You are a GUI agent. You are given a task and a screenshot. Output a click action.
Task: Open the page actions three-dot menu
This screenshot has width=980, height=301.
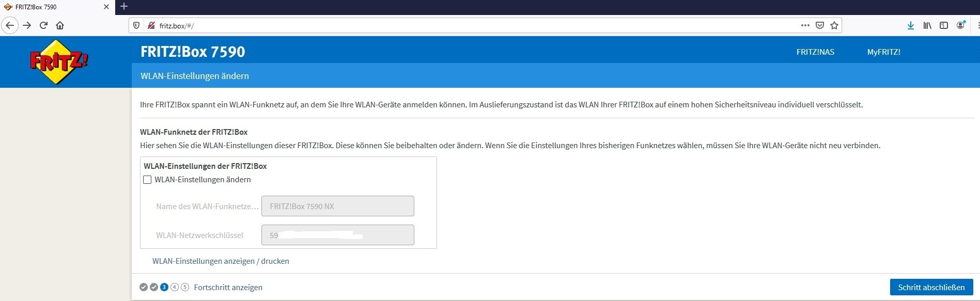pos(805,25)
